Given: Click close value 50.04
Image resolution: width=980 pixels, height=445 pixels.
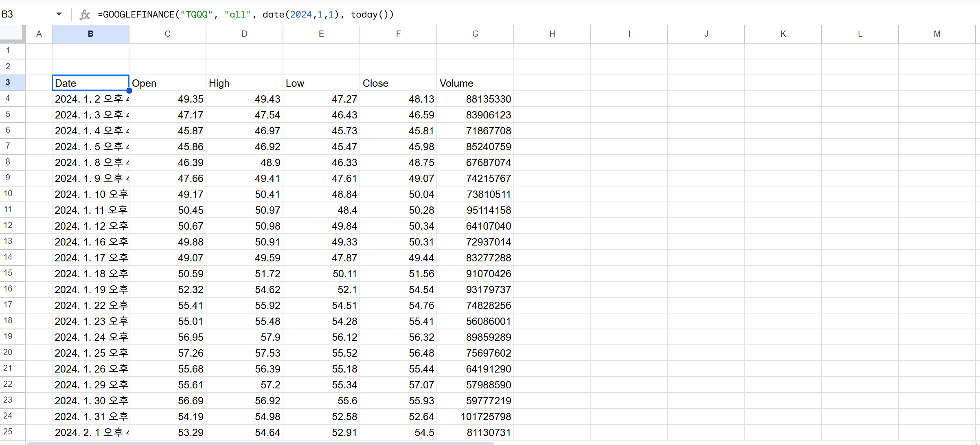Looking at the screenshot, I should pos(398,194).
